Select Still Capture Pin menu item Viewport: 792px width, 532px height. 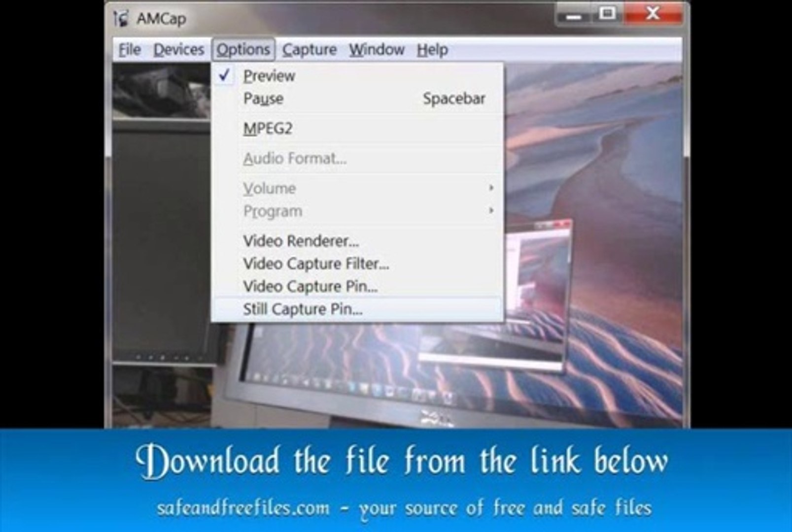pos(358,309)
